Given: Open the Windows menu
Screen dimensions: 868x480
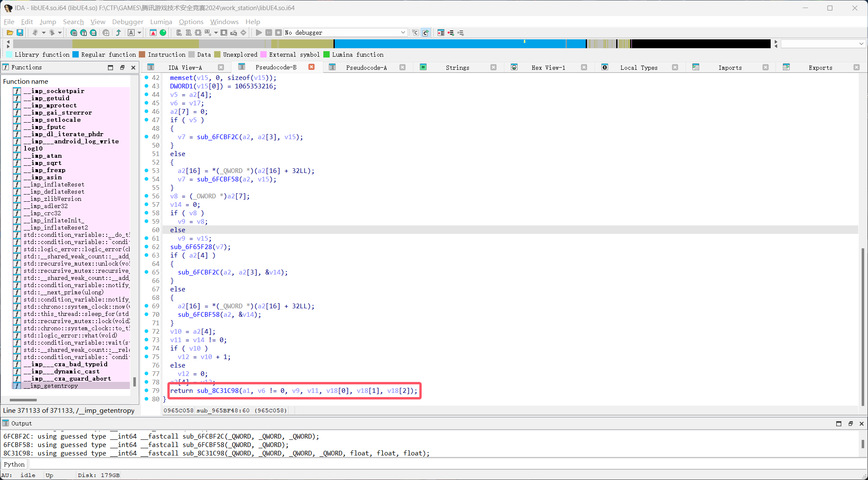Looking at the screenshot, I should pyautogui.click(x=224, y=22).
